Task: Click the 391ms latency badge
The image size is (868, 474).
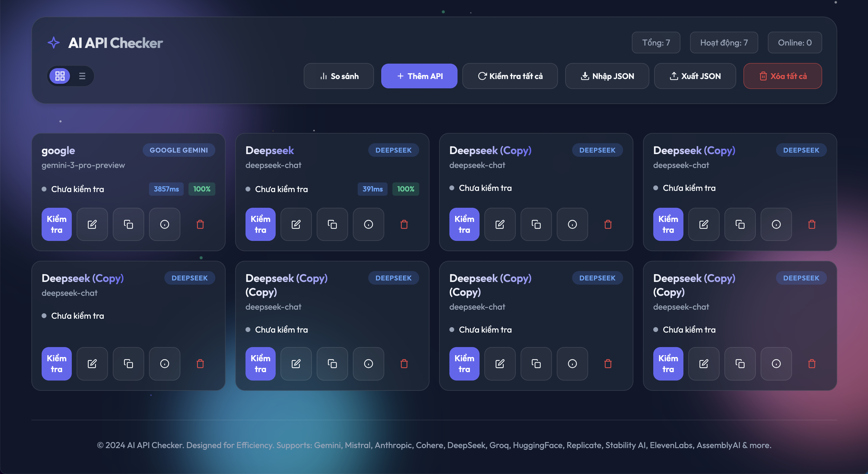Action: [x=372, y=189]
